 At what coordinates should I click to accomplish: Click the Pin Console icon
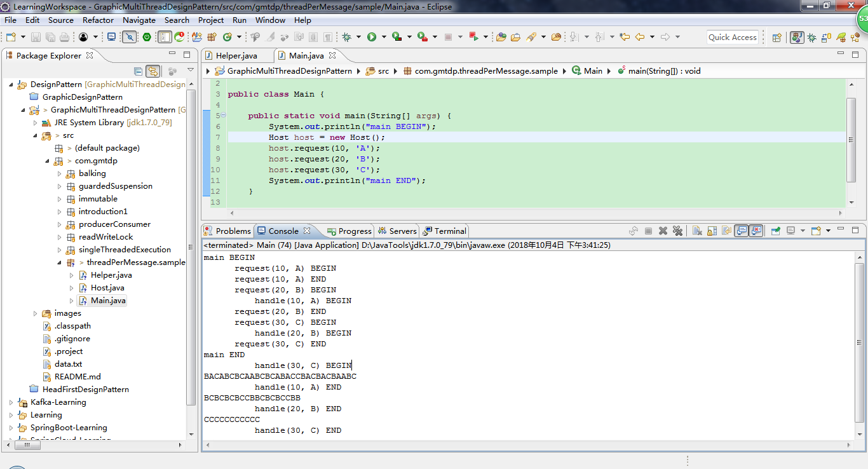[x=775, y=231]
